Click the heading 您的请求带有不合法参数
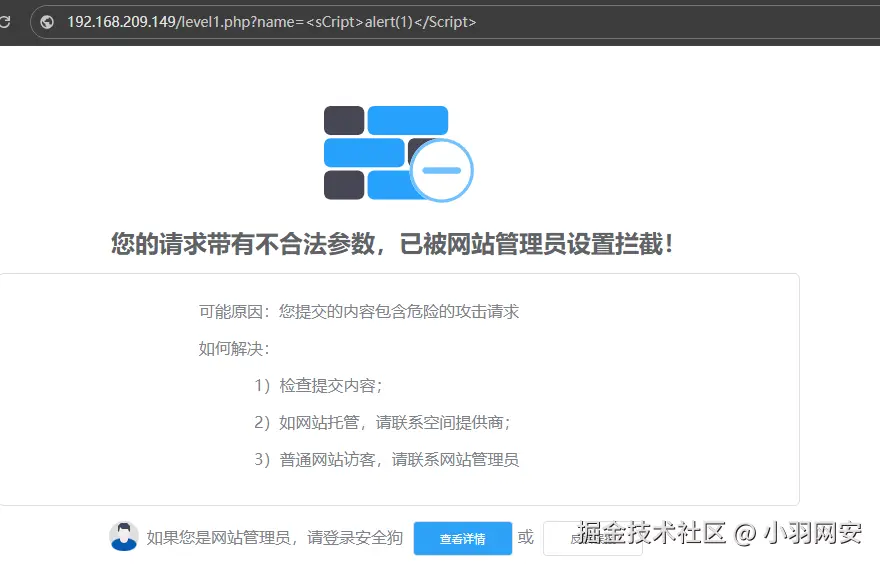This screenshot has width=880, height=564. (x=243, y=244)
